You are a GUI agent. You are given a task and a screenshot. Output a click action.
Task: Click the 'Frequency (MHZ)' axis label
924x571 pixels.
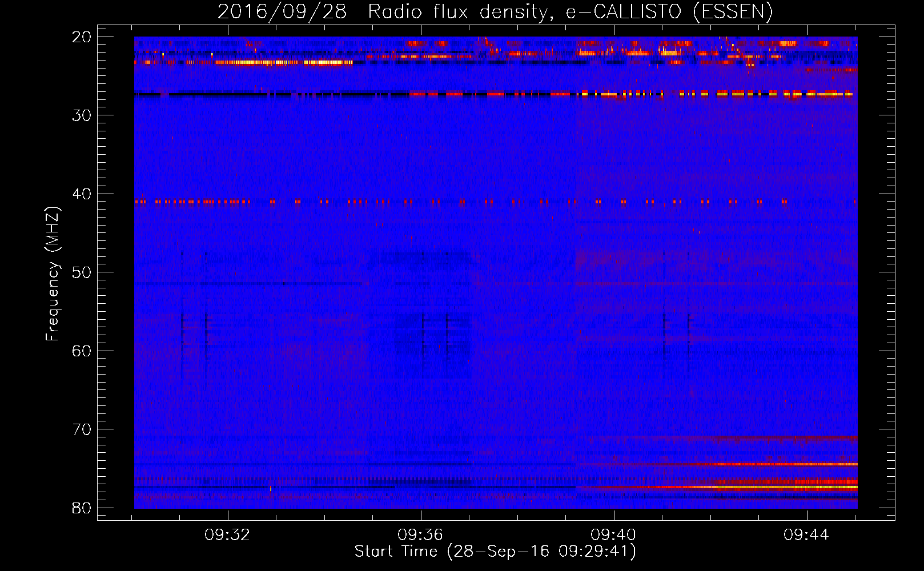click(x=53, y=274)
